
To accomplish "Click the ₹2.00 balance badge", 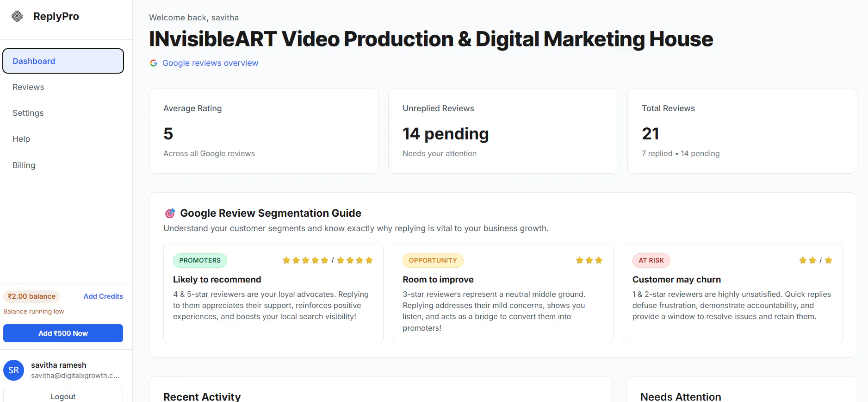I will [x=31, y=296].
